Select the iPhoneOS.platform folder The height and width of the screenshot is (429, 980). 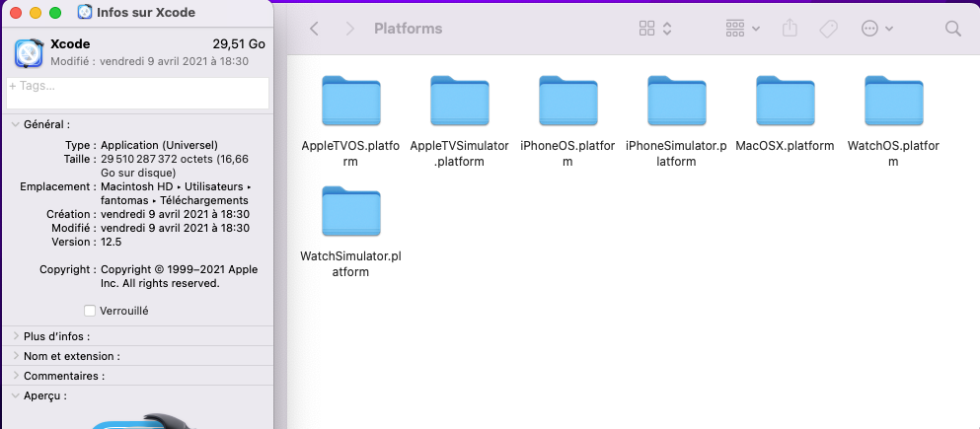568,102
